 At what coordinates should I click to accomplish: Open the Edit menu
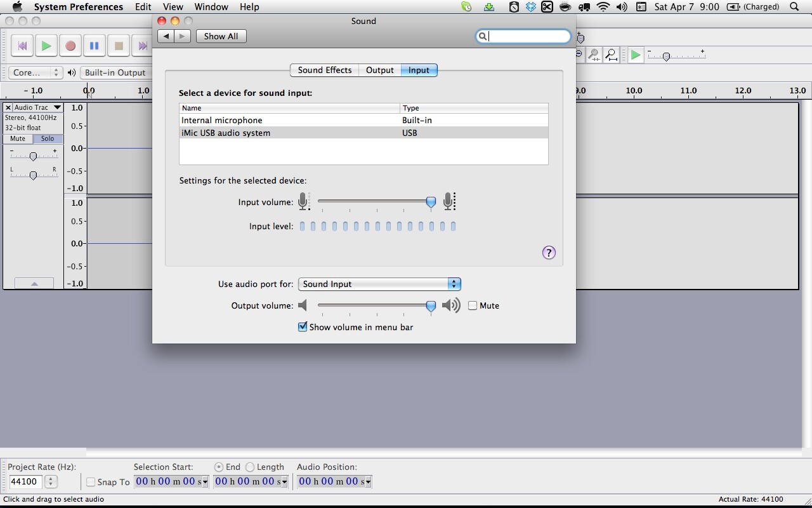143,7
